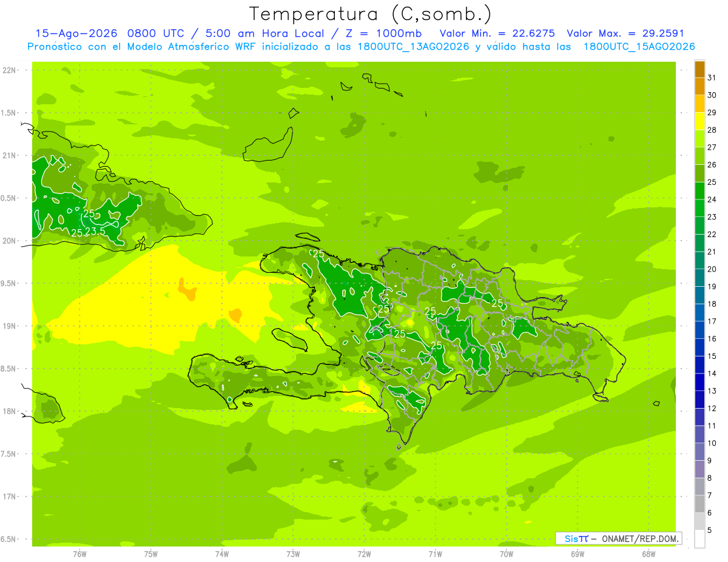The width and height of the screenshot is (728, 562).
Task: Click the legend value '26'
Action: (712, 165)
